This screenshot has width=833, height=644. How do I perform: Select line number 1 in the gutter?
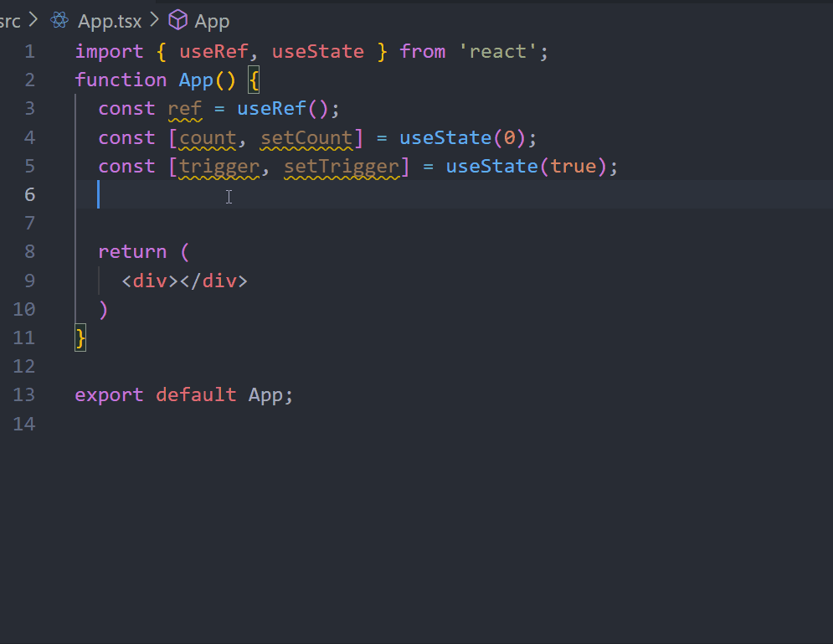click(29, 51)
